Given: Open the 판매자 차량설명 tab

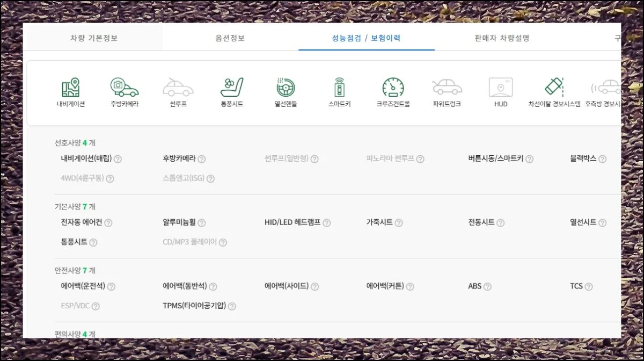Looking at the screenshot, I should 502,38.
